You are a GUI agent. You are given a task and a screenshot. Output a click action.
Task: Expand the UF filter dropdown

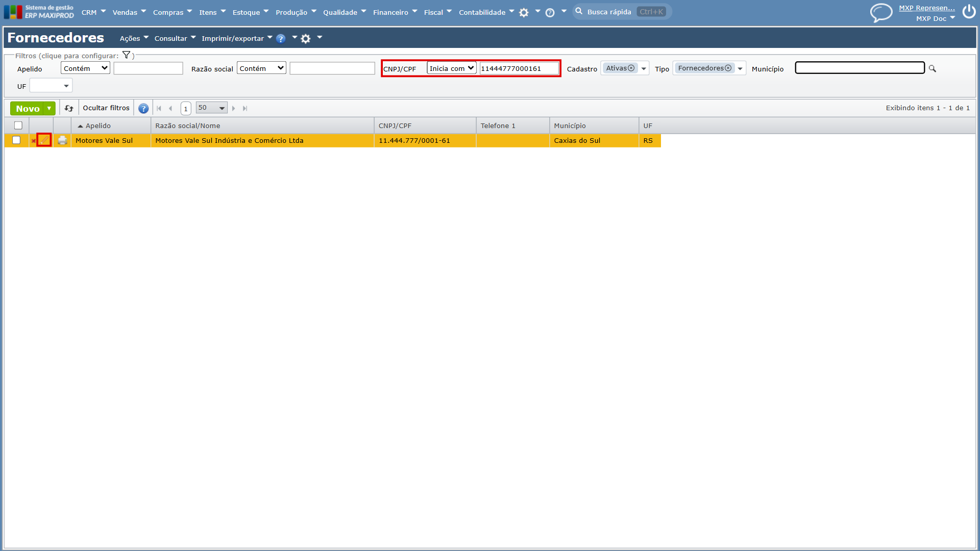point(51,86)
